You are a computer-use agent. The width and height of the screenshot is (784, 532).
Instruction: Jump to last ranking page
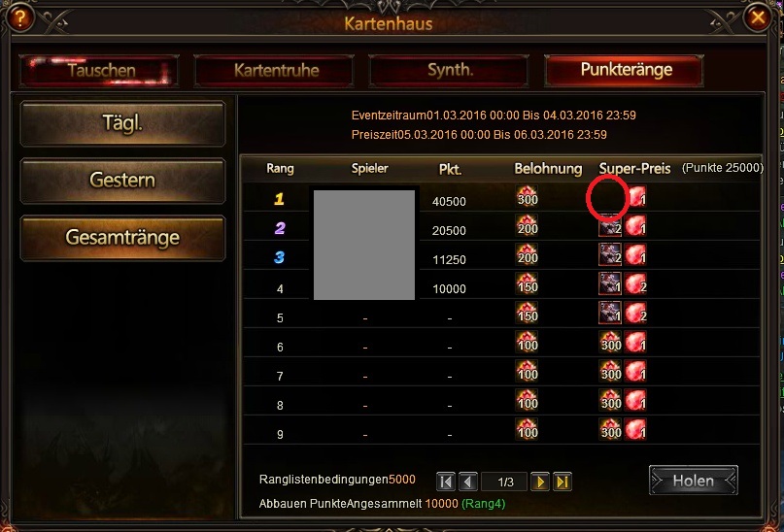[x=562, y=482]
